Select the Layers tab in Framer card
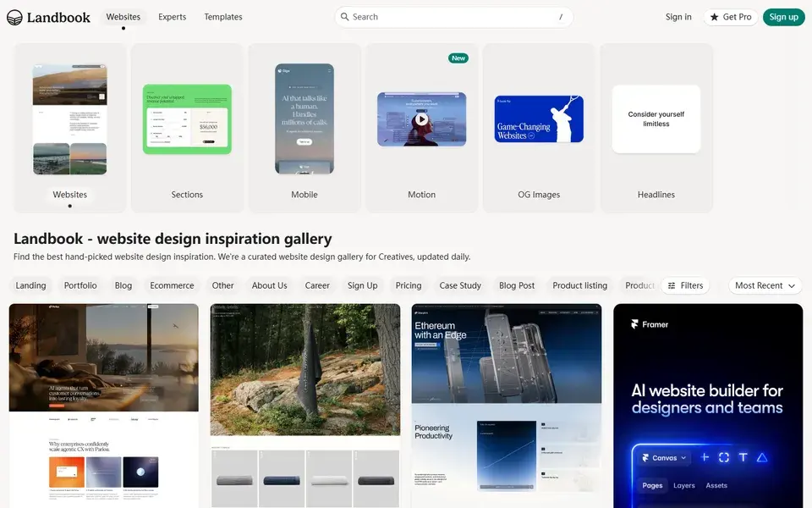 pyautogui.click(x=684, y=486)
